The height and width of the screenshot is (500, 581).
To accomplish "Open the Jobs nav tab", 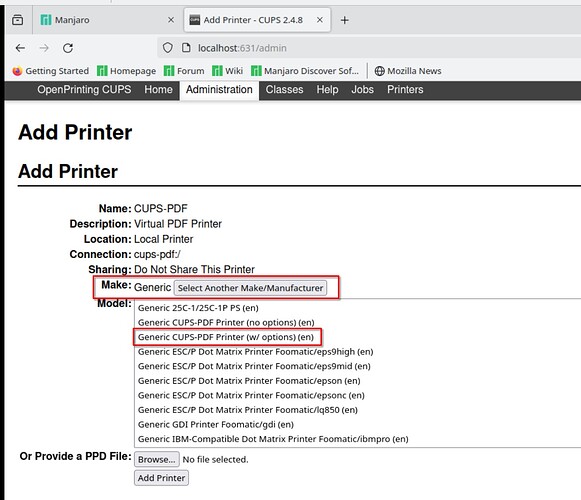I will click(x=362, y=90).
